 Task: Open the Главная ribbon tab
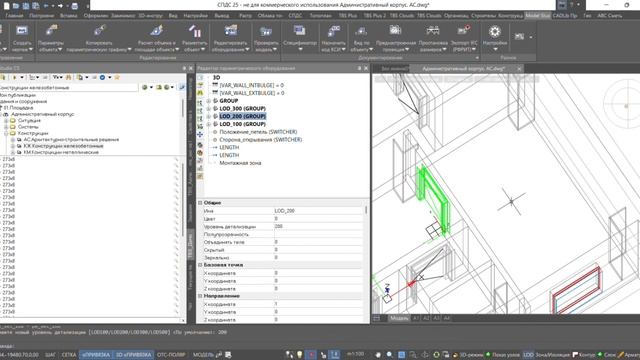pos(14,16)
